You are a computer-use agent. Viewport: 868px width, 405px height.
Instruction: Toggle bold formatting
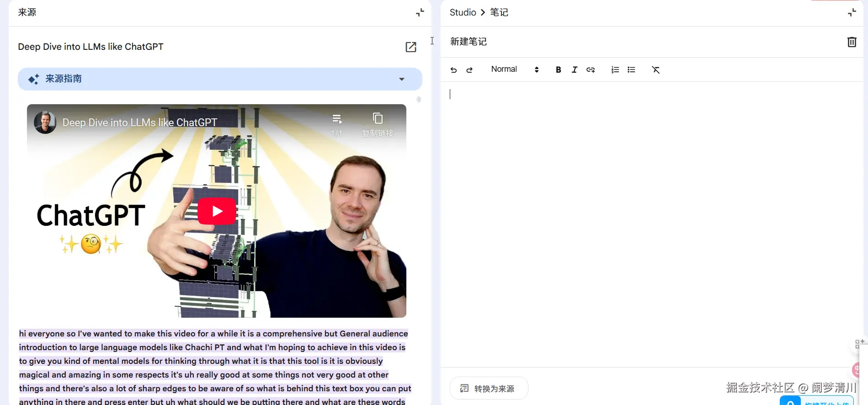[x=558, y=70]
